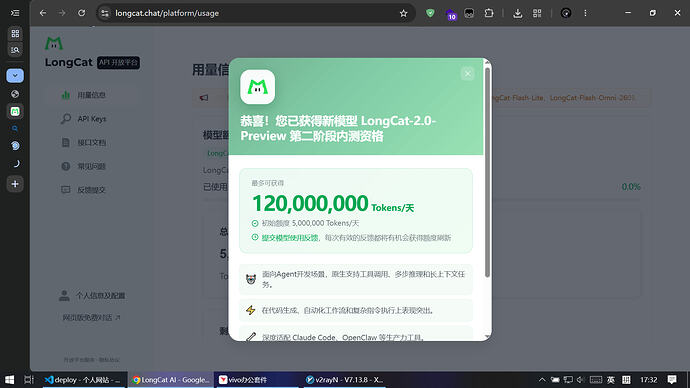Reload the longcat.chat page

coord(81,13)
